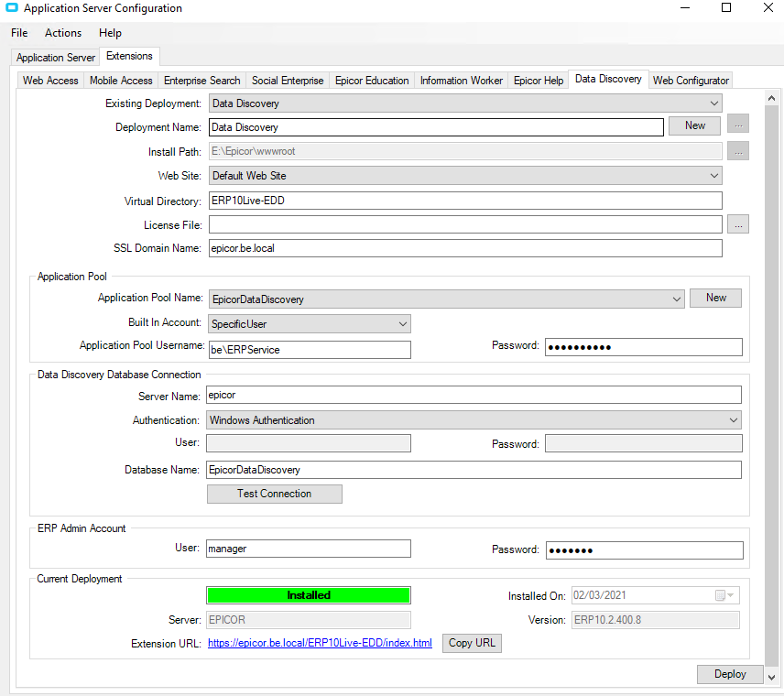Click the empty License File field
Viewport: 784px width, 696px height.
coord(465,224)
